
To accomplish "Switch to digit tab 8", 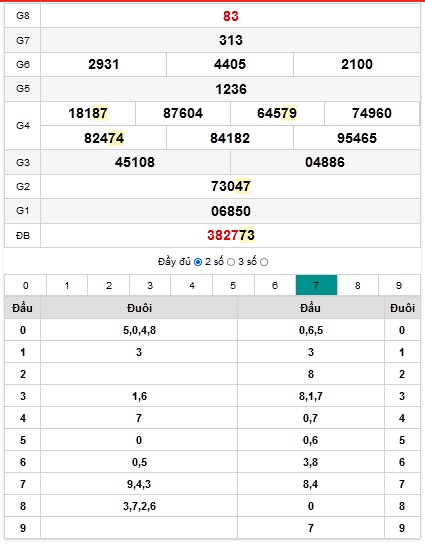I will (x=358, y=285).
